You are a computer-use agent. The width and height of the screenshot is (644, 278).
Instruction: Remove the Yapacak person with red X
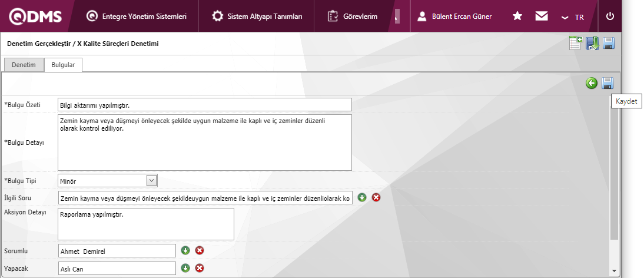200,269
